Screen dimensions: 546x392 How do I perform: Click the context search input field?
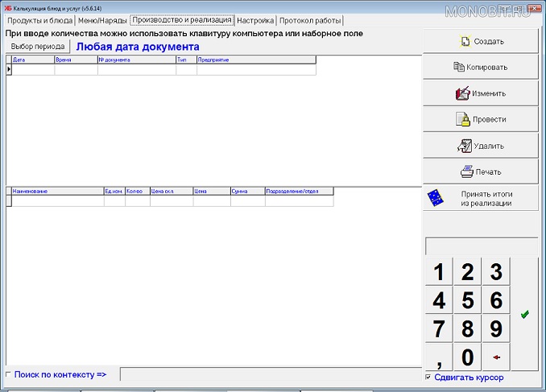click(270, 374)
